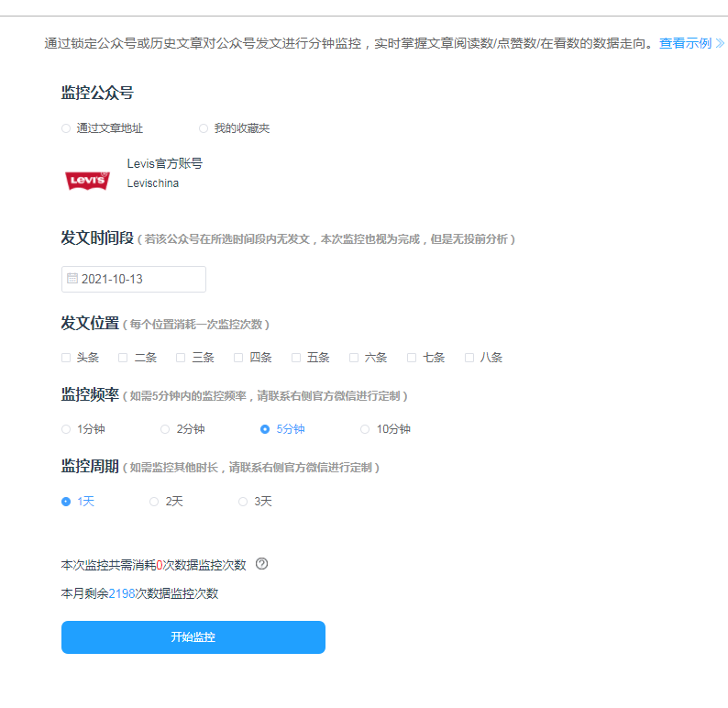Check the 八条 position checkbox

[x=469, y=358]
